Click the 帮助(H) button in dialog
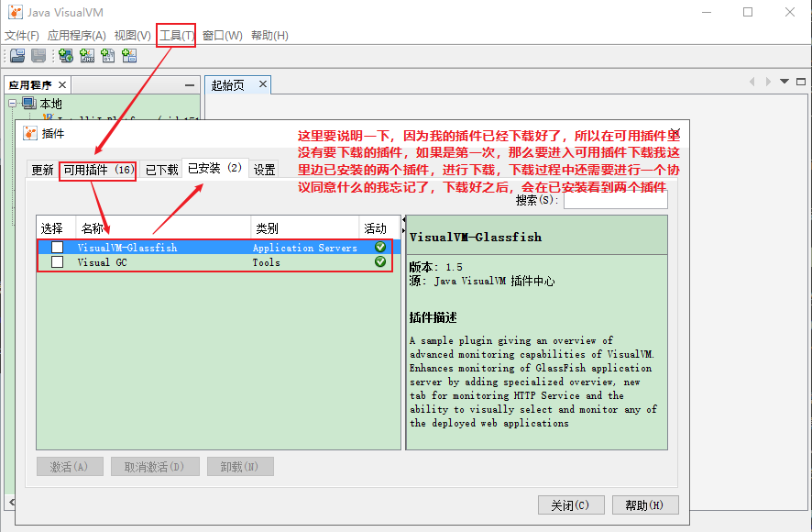The image size is (812, 532). tap(644, 505)
